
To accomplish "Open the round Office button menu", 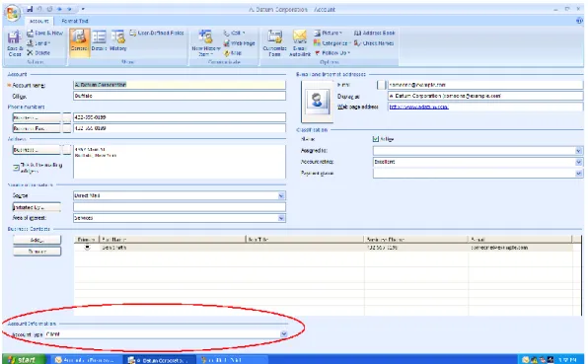I will pos(13,13).
